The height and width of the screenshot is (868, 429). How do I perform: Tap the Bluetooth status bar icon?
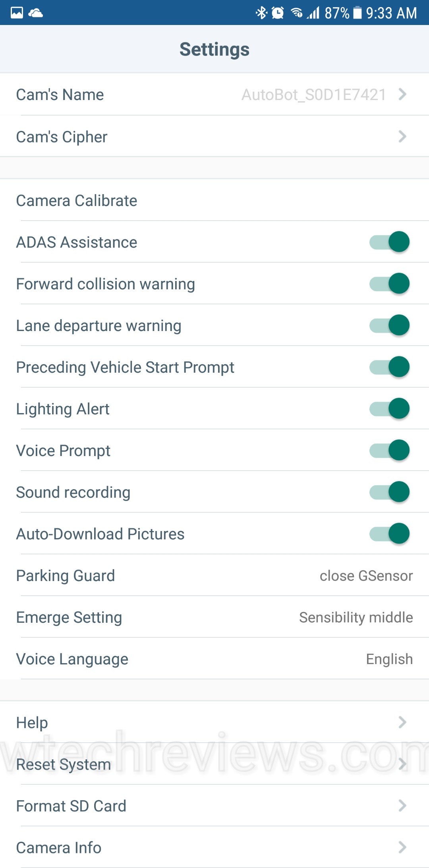(x=261, y=13)
